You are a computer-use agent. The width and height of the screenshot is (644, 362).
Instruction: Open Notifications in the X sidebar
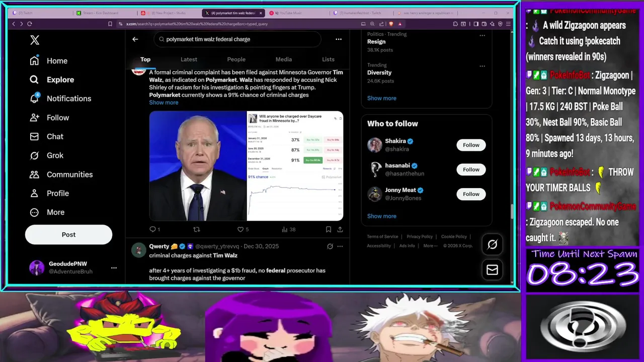tap(60, 99)
